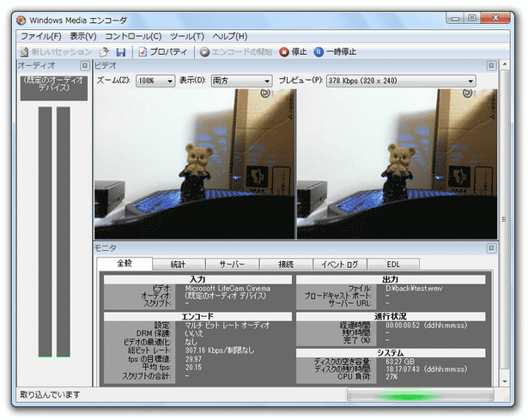Click target fps value 29.97
Viewport: 528px width, 420px height.
(x=193, y=359)
